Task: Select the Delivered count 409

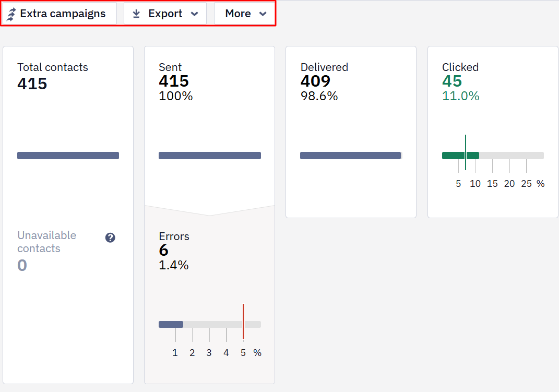Action: point(315,81)
